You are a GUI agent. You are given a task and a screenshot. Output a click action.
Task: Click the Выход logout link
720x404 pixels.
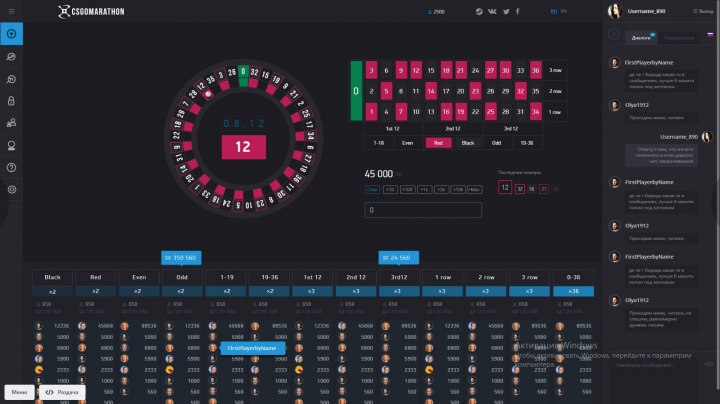coord(703,11)
